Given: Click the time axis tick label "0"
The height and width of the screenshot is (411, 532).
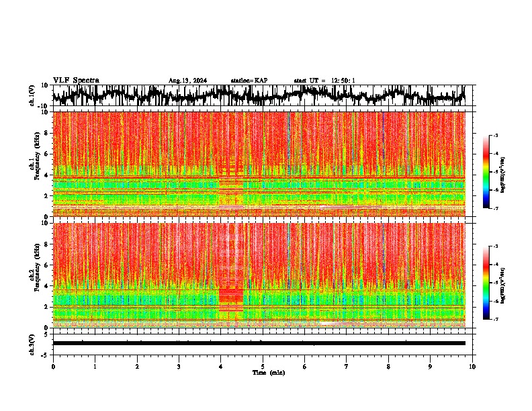Looking at the screenshot, I should 53,367.
